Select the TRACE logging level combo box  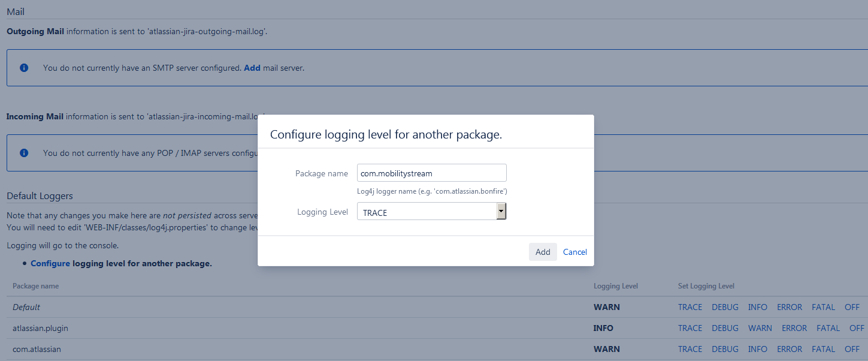pos(426,212)
